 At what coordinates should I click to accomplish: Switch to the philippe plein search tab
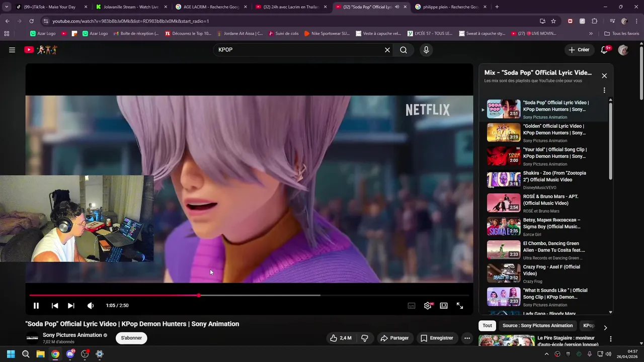point(452,7)
